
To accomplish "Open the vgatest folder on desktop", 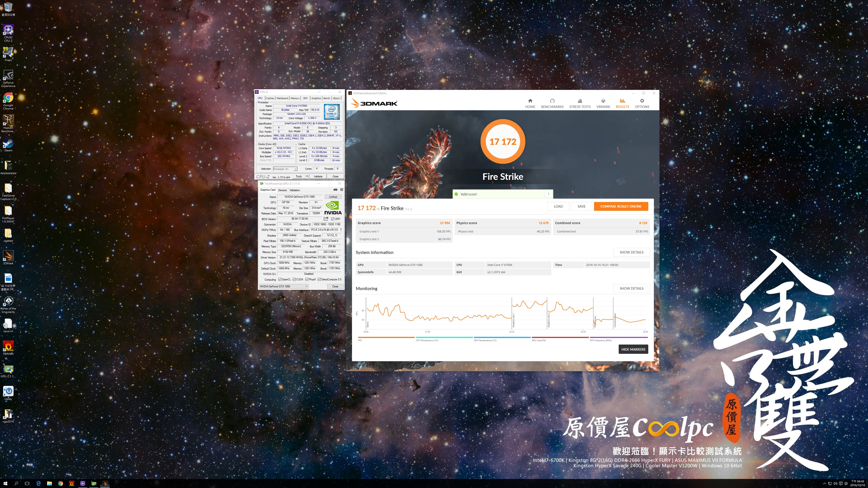I will click(8, 235).
